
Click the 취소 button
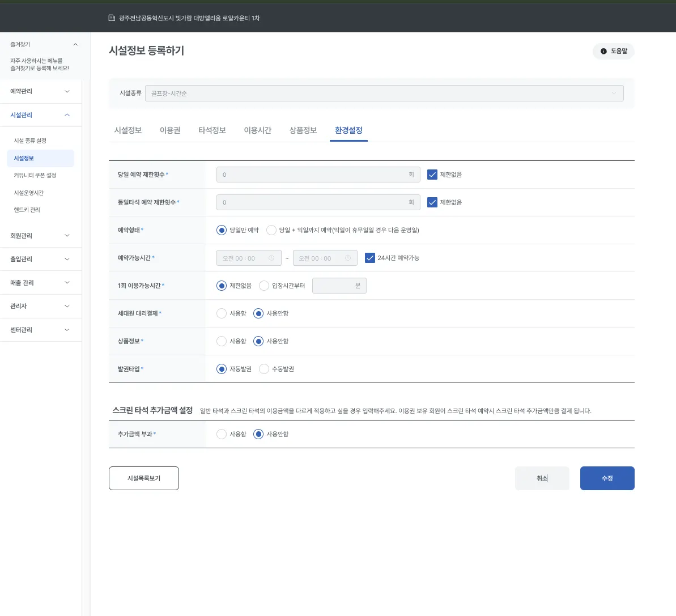click(x=542, y=478)
